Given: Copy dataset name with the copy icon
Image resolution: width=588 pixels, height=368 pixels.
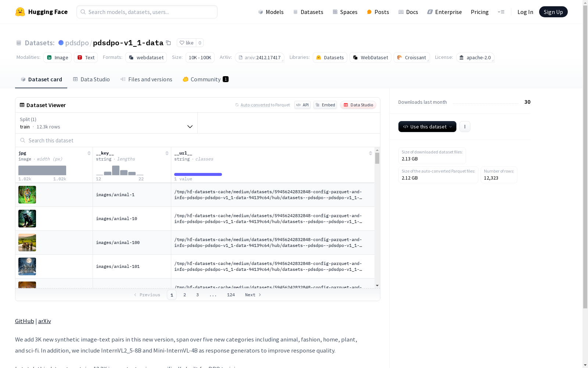Looking at the screenshot, I should 168,43.
